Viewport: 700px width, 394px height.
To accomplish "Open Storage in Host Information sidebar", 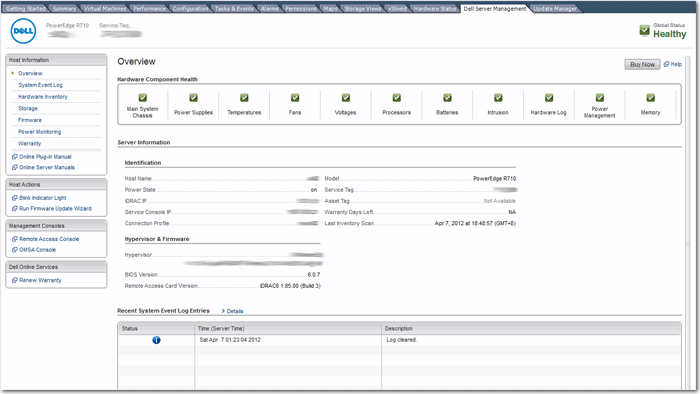I will pos(28,108).
